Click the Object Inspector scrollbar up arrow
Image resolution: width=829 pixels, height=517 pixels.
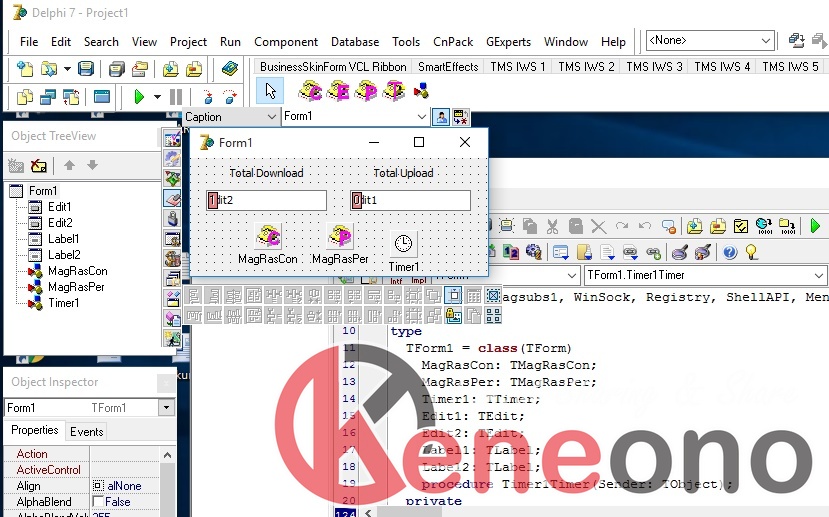click(x=167, y=455)
